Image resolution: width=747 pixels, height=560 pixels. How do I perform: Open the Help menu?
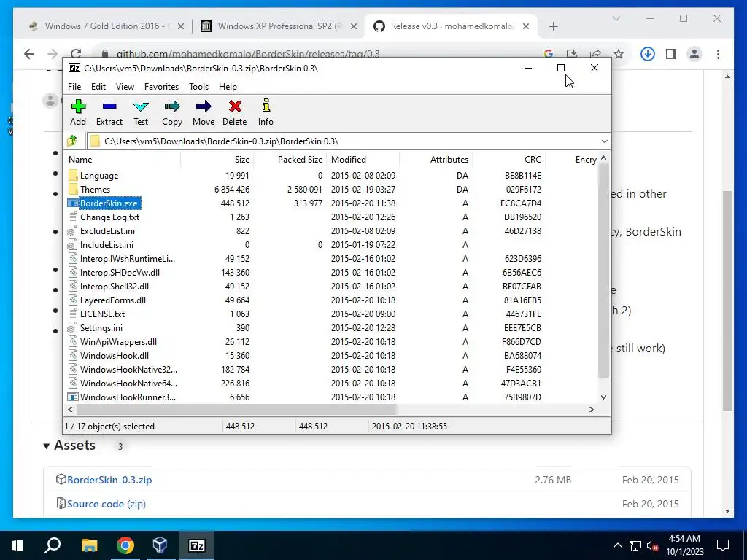(x=228, y=87)
